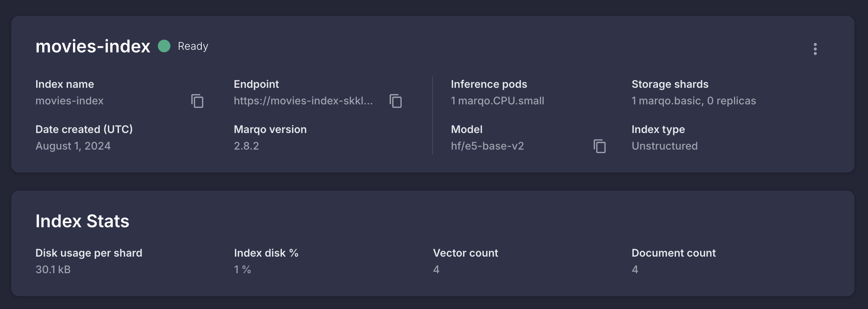
Task: Click the Unstructured index type value
Action: 664,146
